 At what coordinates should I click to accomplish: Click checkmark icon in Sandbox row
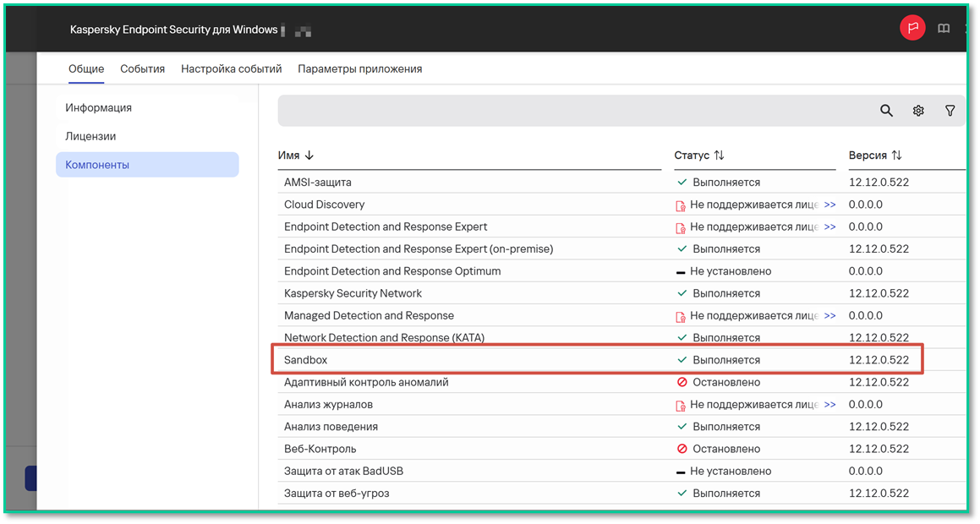point(682,360)
